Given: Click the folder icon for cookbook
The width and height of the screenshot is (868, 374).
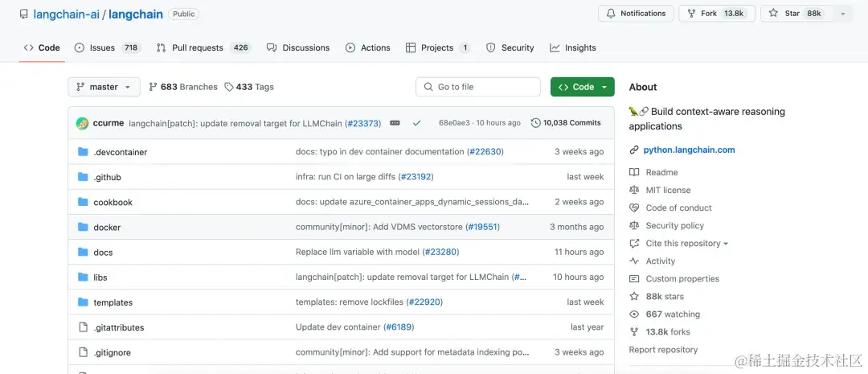Looking at the screenshot, I should 83,202.
